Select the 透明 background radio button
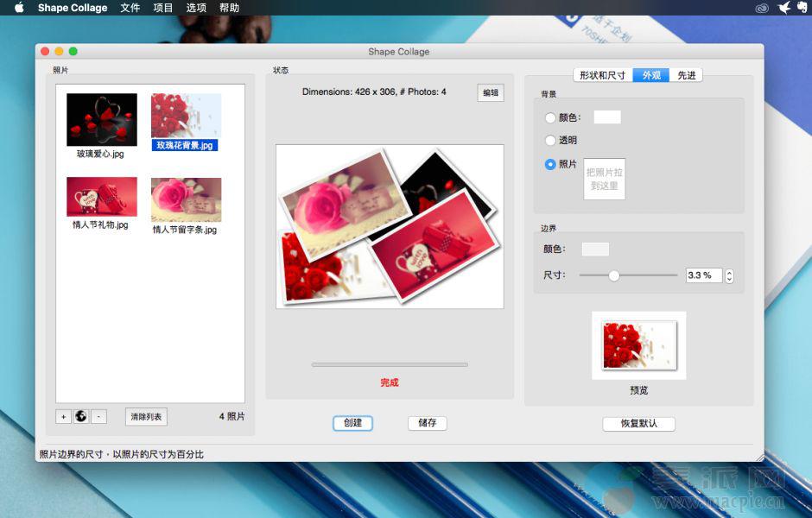 (550, 140)
